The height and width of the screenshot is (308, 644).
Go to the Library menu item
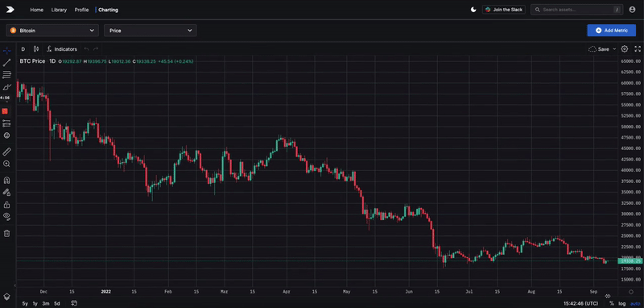(59, 10)
